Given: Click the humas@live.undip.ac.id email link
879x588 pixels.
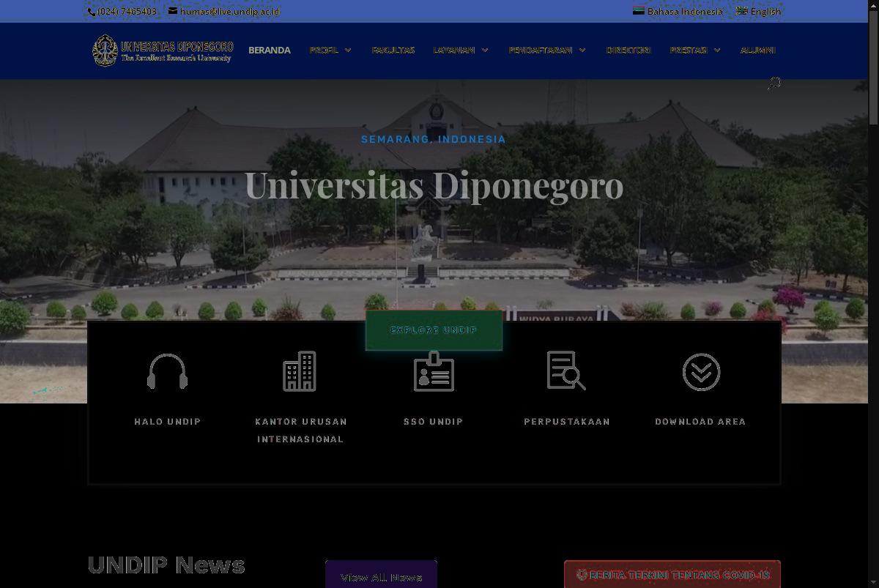Looking at the screenshot, I should (230, 12).
